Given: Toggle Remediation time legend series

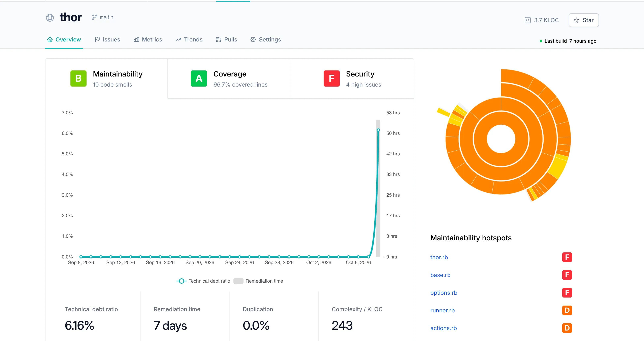Looking at the screenshot, I should pos(258,281).
